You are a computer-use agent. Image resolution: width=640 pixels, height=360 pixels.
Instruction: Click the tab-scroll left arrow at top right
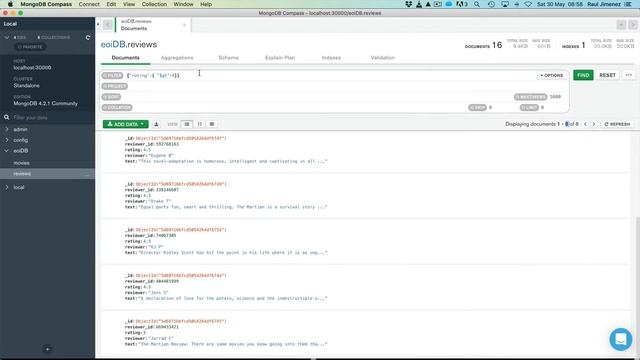coord(621,25)
